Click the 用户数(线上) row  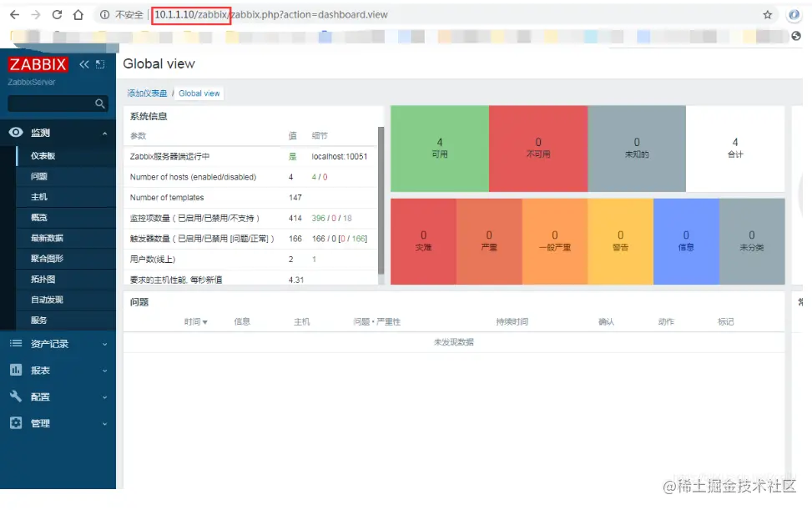[x=251, y=259]
